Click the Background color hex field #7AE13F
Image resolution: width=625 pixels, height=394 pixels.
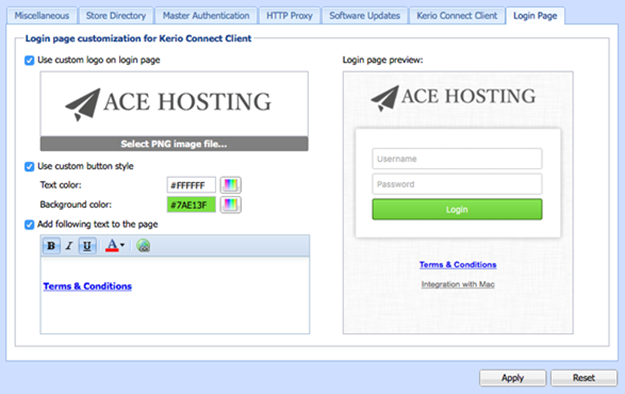[191, 205]
